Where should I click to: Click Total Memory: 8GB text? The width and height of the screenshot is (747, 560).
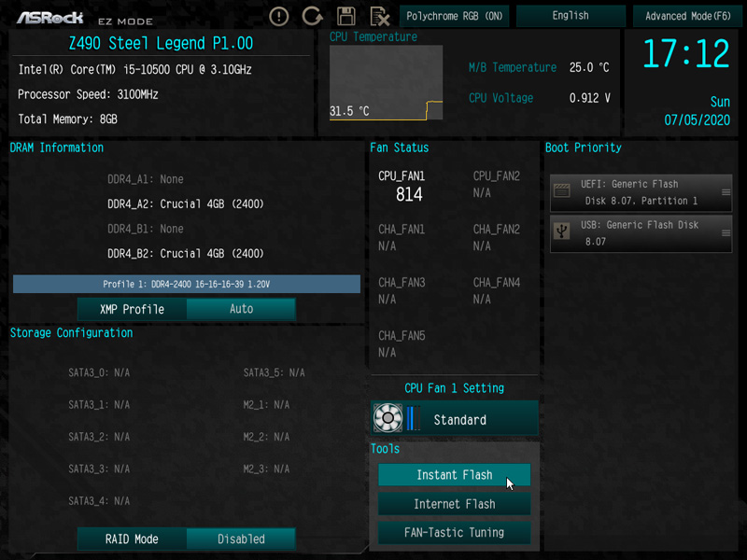pos(67,119)
